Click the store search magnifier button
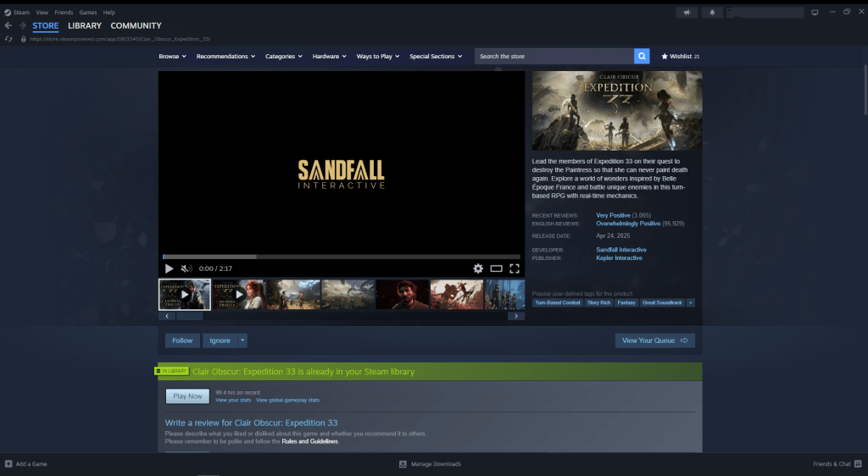The height and width of the screenshot is (476, 868). [642, 57]
